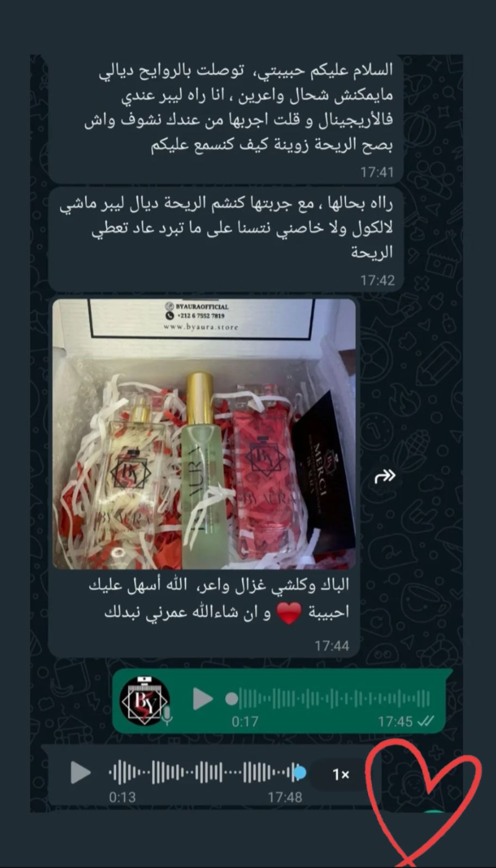
Task: Click the grey seek dot on the green waveform
Action: pos(231,699)
